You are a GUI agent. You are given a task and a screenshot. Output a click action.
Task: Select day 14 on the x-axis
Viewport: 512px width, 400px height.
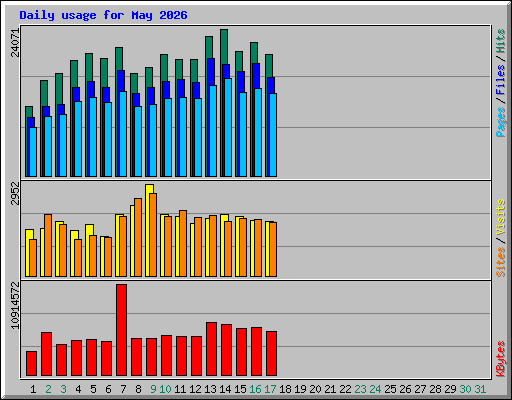click(x=225, y=389)
